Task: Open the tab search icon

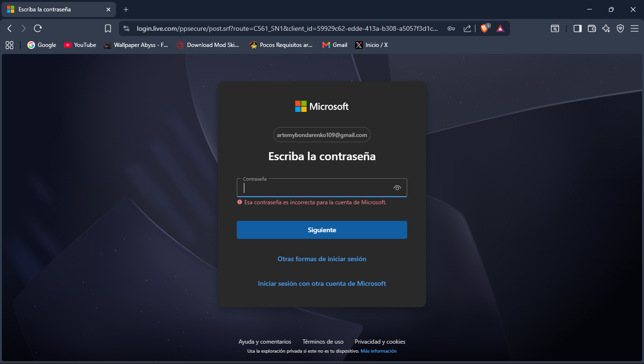Action: 555,28
